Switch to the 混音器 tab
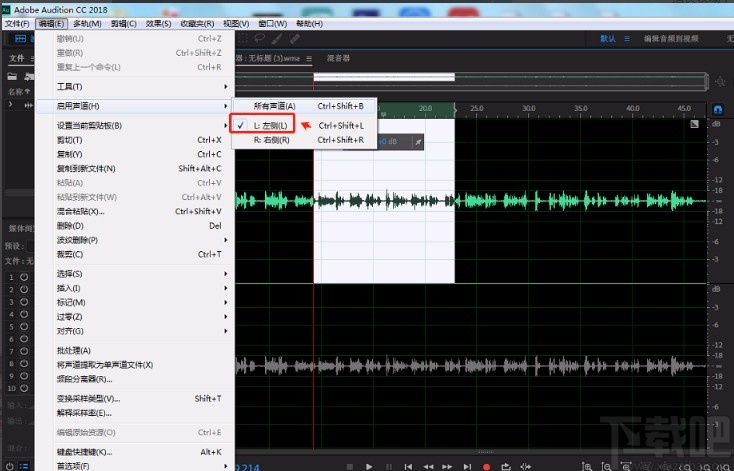Viewport: 734px width, 471px height. click(x=338, y=58)
